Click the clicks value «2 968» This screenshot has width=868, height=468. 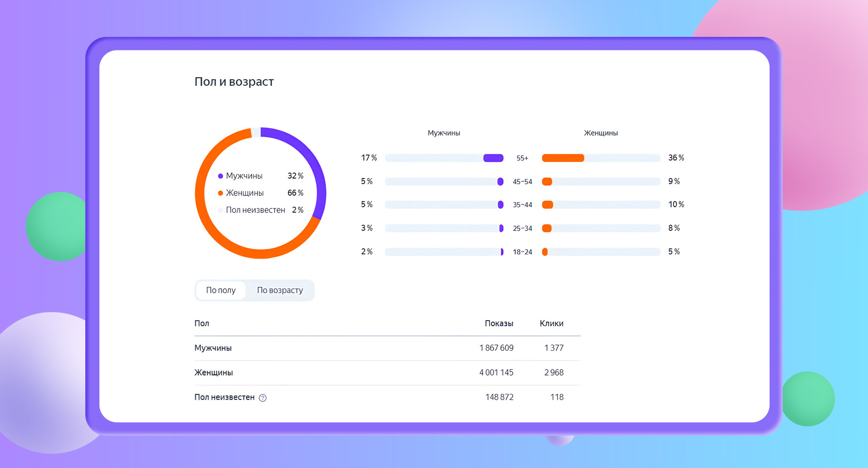554,373
